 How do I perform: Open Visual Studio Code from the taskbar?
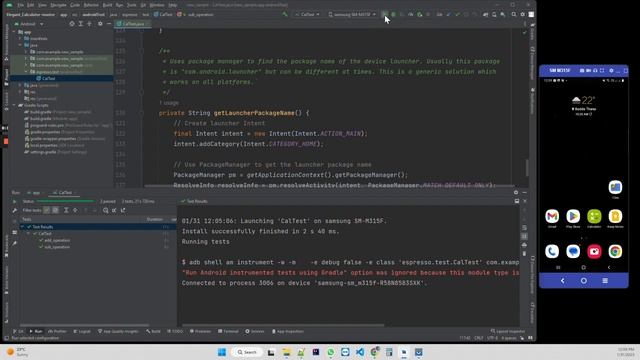[360, 352]
